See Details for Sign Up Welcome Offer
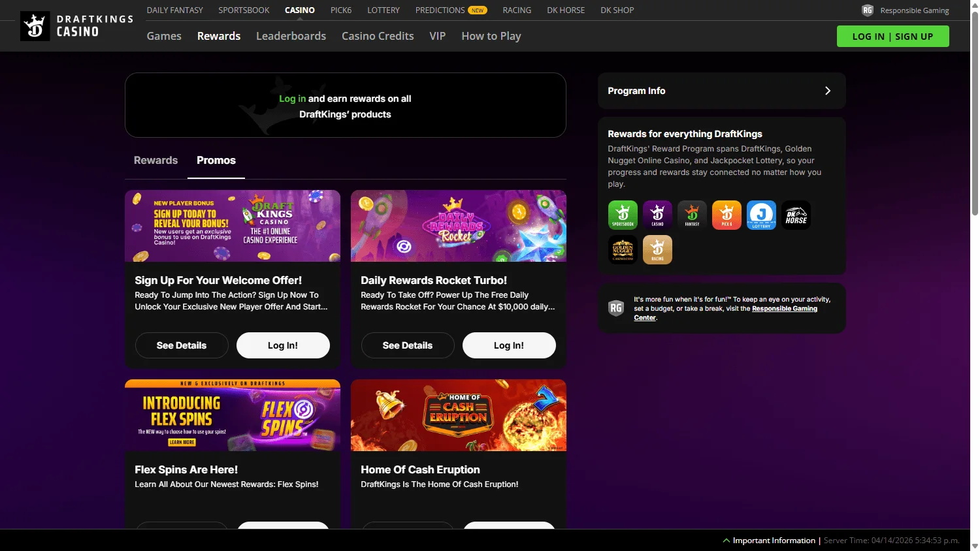 pyautogui.click(x=182, y=345)
